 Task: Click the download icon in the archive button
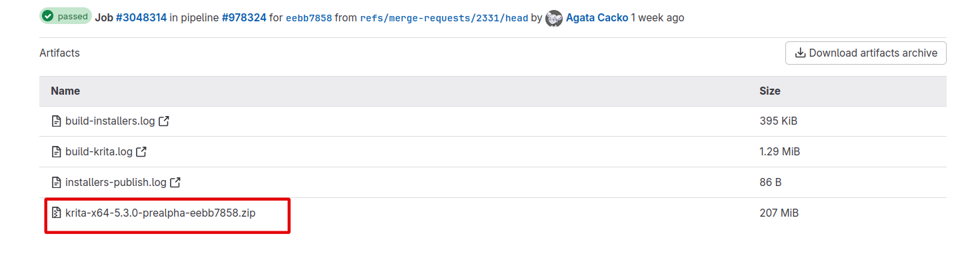(x=800, y=53)
